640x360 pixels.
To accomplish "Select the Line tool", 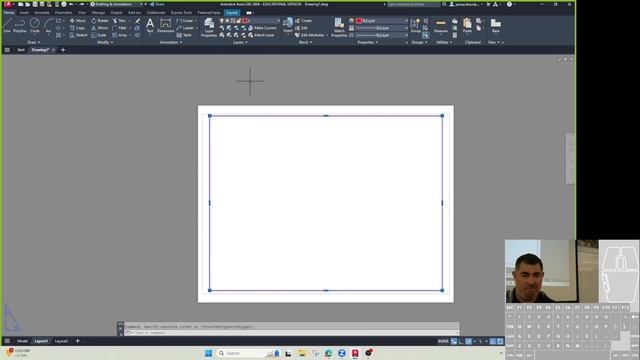I will pos(7,25).
